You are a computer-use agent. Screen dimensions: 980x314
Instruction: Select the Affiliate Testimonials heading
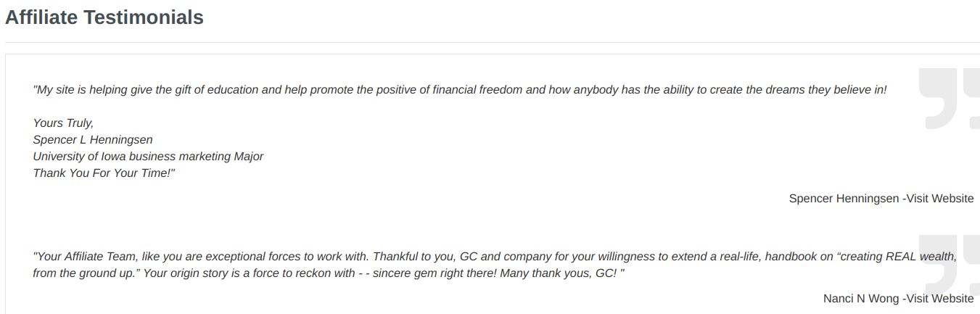coord(104,17)
